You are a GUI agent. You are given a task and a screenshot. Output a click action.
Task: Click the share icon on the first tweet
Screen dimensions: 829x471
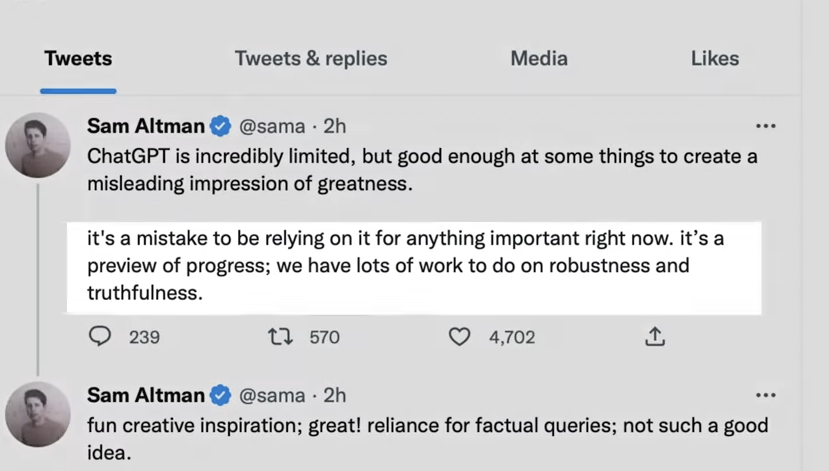pyautogui.click(x=655, y=337)
